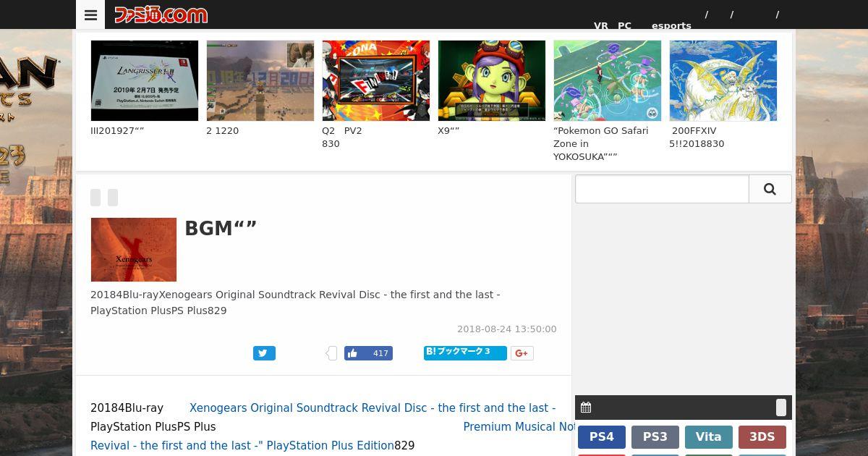Open the desert landscape game thumbnail
The width and height of the screenshot is (868, 456).
(260, 80)
